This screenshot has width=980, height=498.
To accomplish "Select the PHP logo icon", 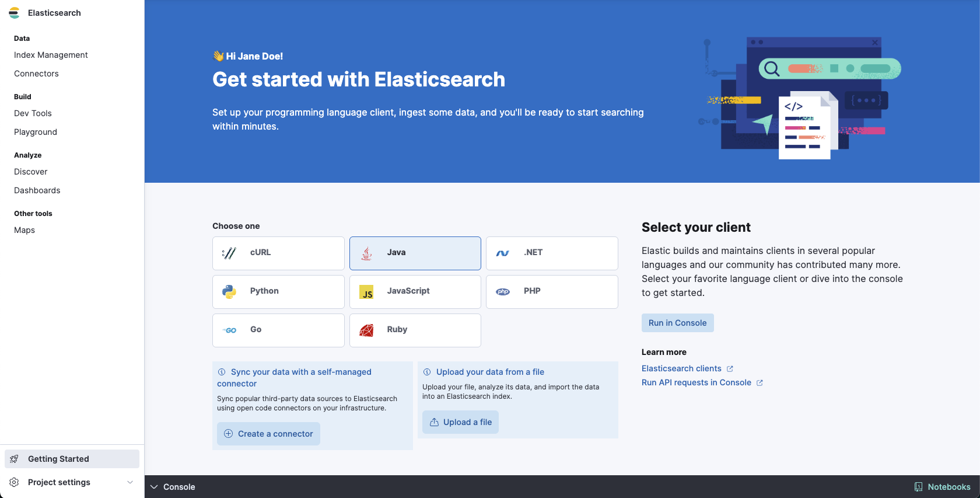I will tap(503, 292).
